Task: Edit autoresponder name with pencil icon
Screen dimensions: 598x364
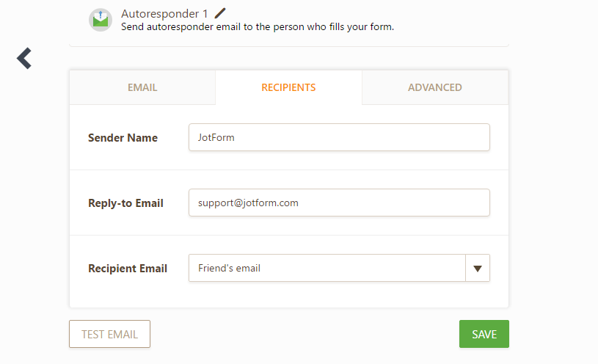Action: pyautogui.click(x=220, y=13)
